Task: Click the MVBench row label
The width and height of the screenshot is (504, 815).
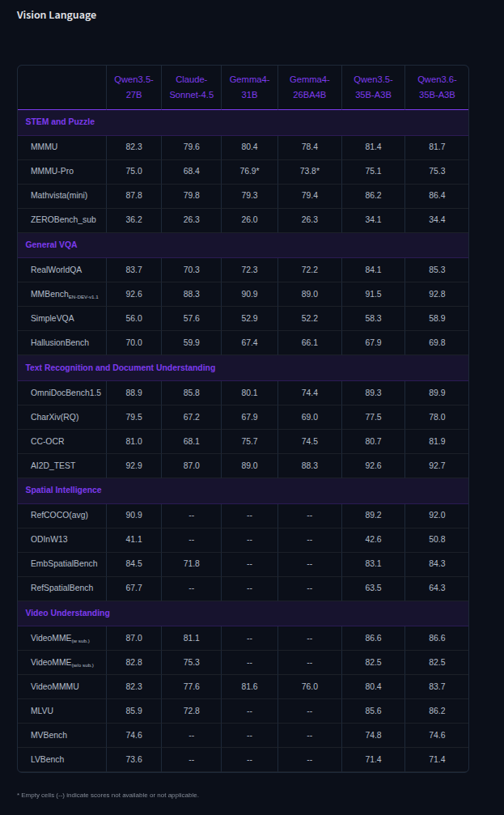Action: coord(49,736)
